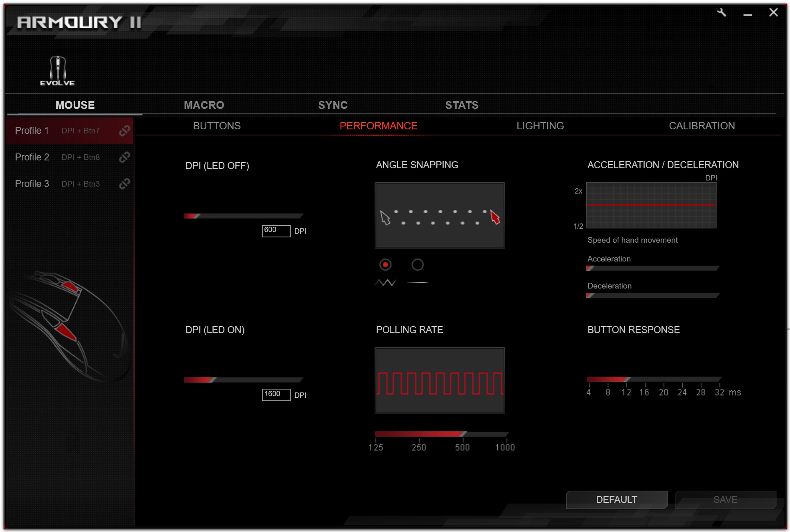Click the zigzag angle snapping off icon
Viewport: 790px width, 532px height.
click(385, 283)
